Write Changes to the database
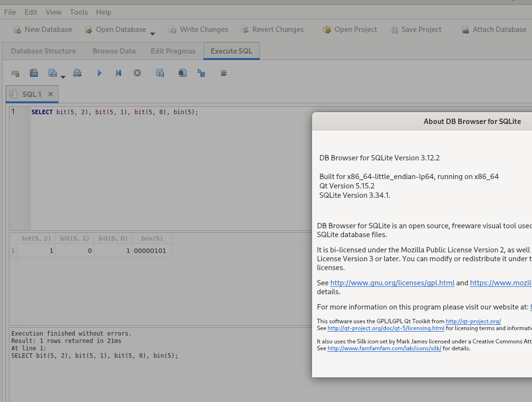 tap(198, 30)
